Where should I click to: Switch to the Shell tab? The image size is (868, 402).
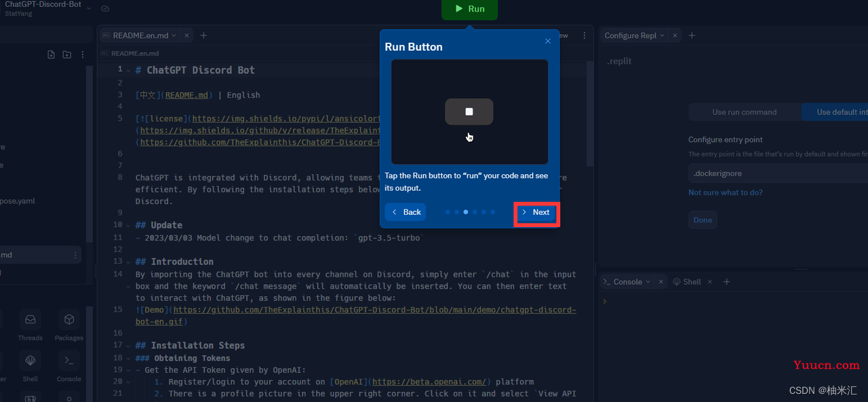pos(687,281)
